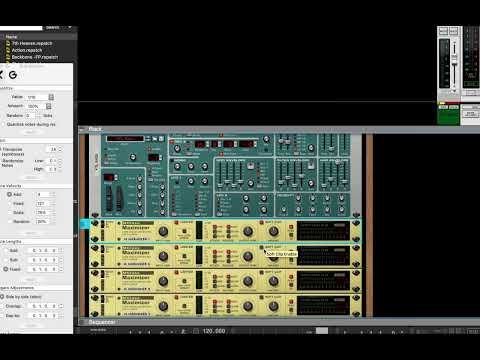Select the Legato Overlap option
Screen dimensions: 480x360
[x=2, y=306]
